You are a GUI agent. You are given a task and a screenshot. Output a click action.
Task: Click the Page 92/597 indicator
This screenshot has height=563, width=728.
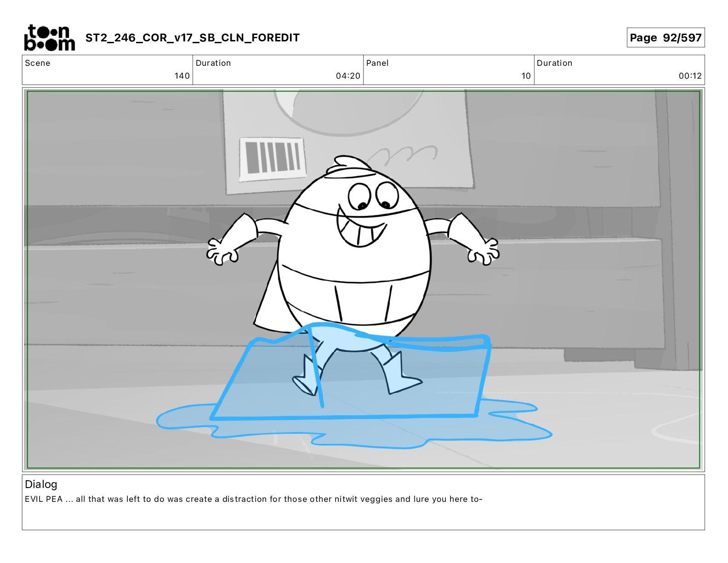[665, 38]
